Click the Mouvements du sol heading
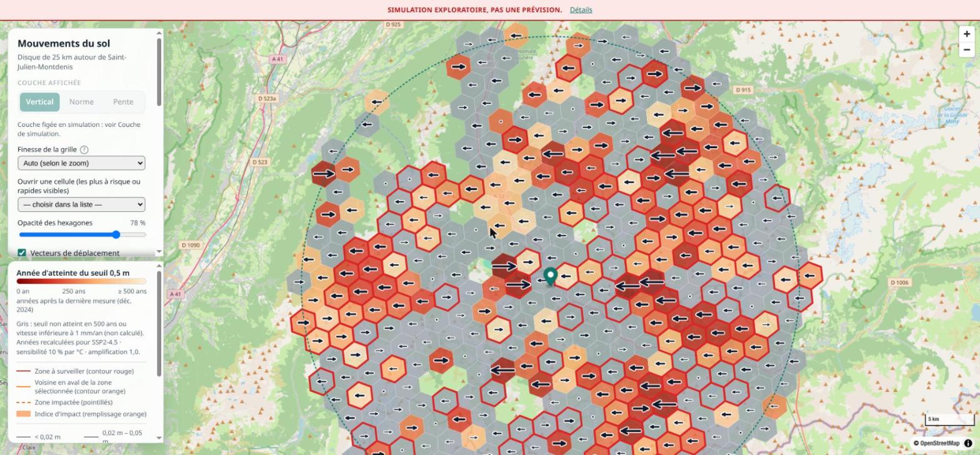The height and width of the screenshot is (455, 980). (x=64, y=44)
